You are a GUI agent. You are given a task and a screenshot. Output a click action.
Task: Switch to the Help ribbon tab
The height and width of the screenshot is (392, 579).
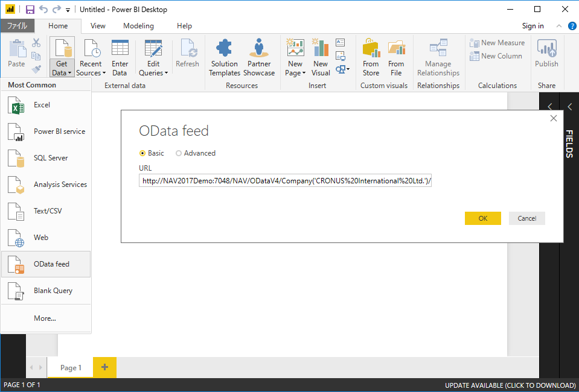pos(184,26)
